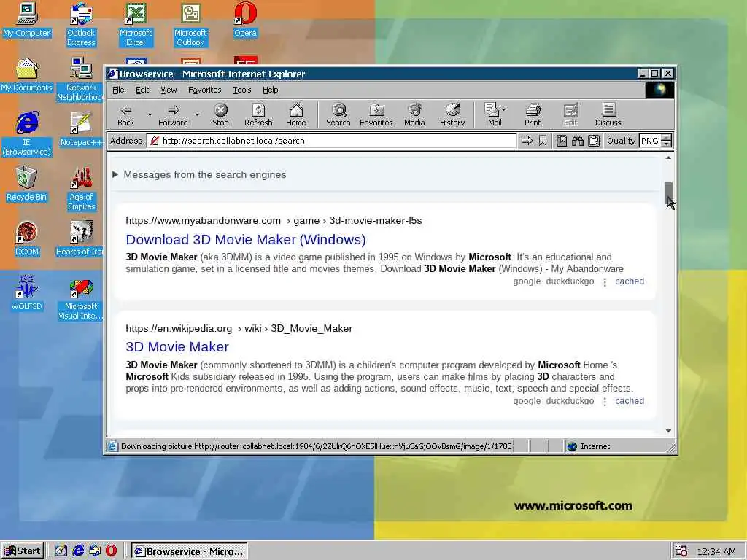Select the Recycle Bin desktop icon
747x560 pixels.
[x=26, y=184]
